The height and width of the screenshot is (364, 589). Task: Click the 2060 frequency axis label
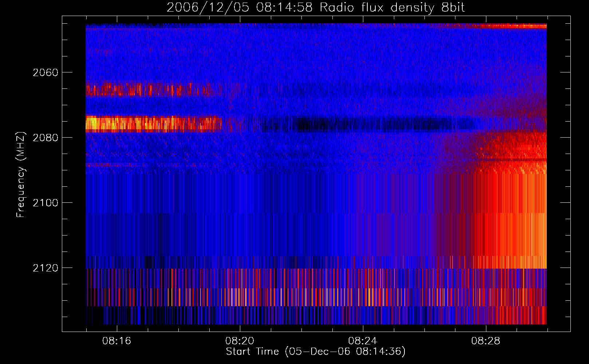[x=46, y=72]
